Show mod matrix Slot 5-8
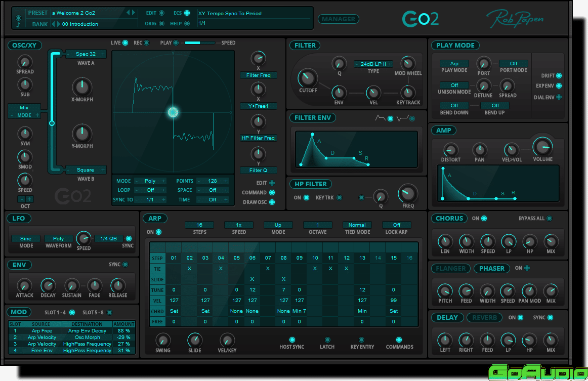 (x=109, y=312)
